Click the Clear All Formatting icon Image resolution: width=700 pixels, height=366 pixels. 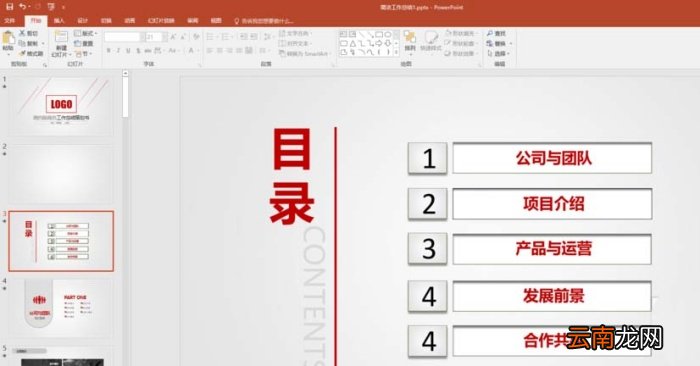196,37
